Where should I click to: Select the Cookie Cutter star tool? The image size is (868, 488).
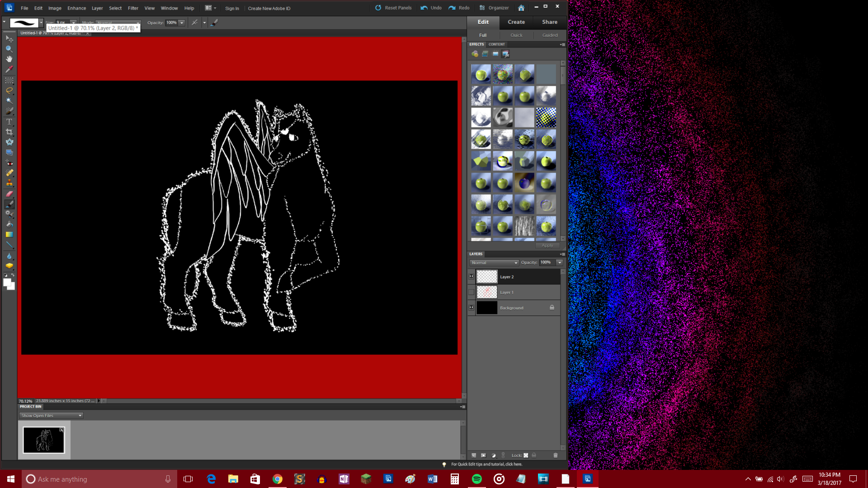click(9, 142)
